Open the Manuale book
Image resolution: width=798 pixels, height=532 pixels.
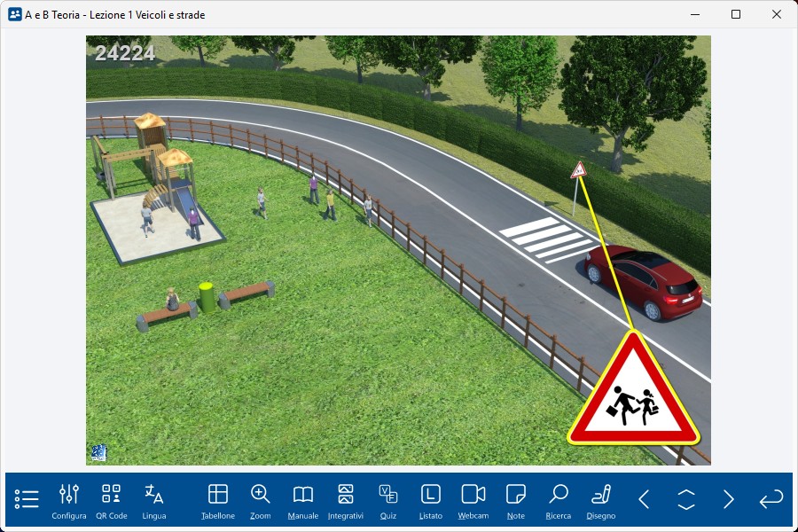click(x=303, y=500)
